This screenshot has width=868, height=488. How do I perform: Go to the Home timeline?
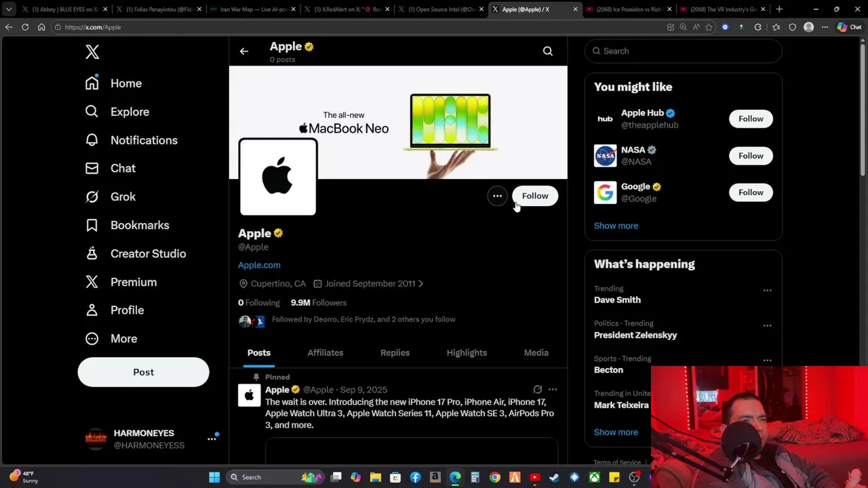(x=113, y=83)
